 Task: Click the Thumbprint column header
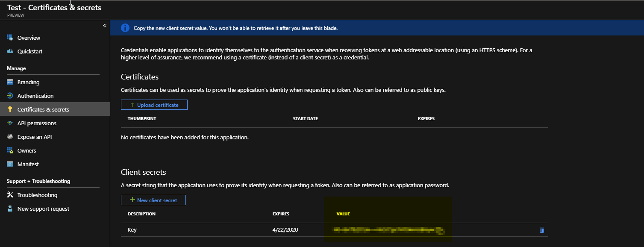(142, 118)
